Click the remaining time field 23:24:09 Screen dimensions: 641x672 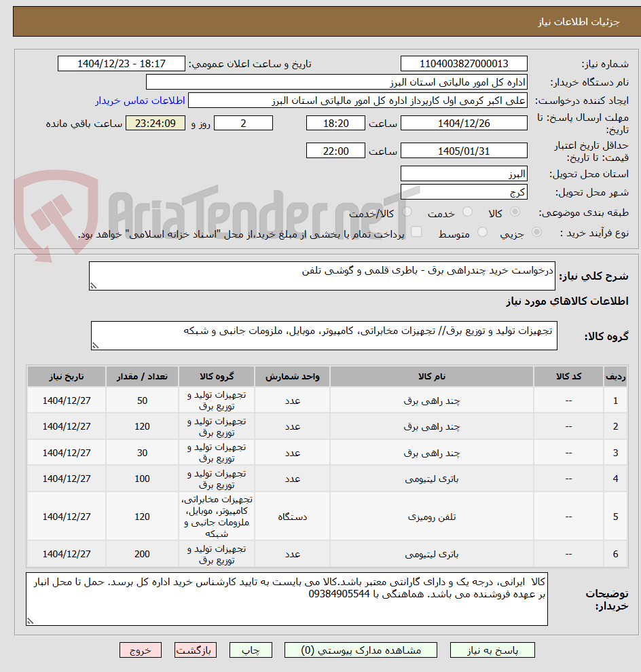tap(155, 124)
